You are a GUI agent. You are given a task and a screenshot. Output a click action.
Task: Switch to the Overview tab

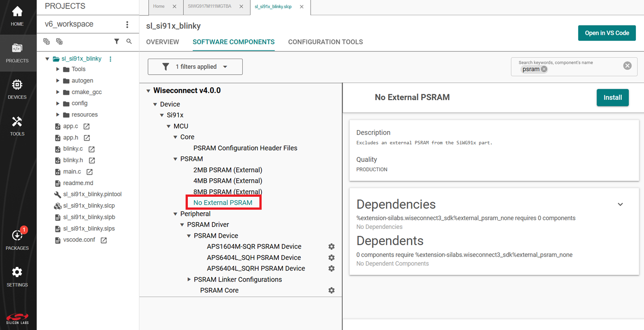(162, 42)
